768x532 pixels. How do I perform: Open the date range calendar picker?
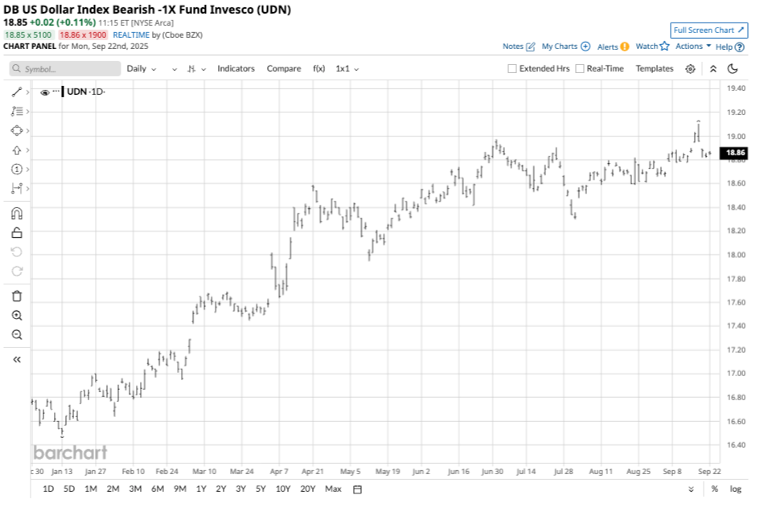point(358,489)
